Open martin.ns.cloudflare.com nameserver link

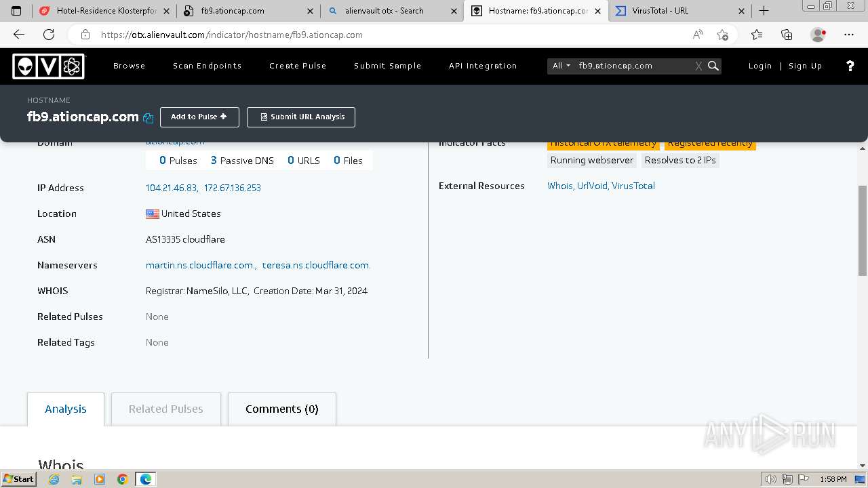(x=201, y=265)
